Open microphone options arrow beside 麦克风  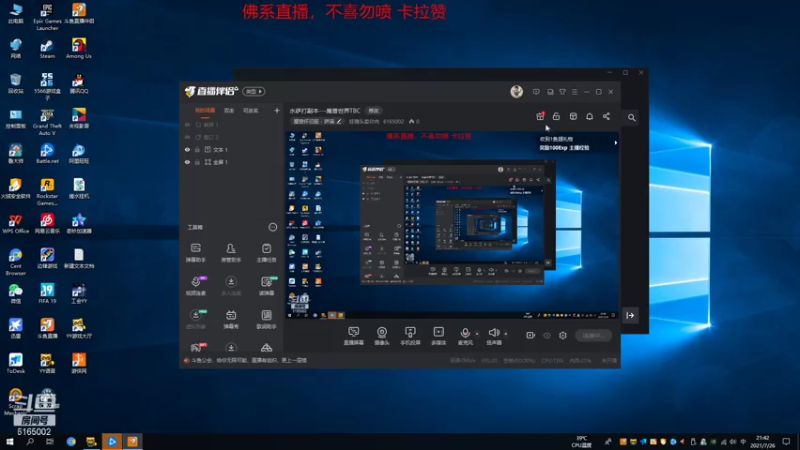tap(477, 334)
